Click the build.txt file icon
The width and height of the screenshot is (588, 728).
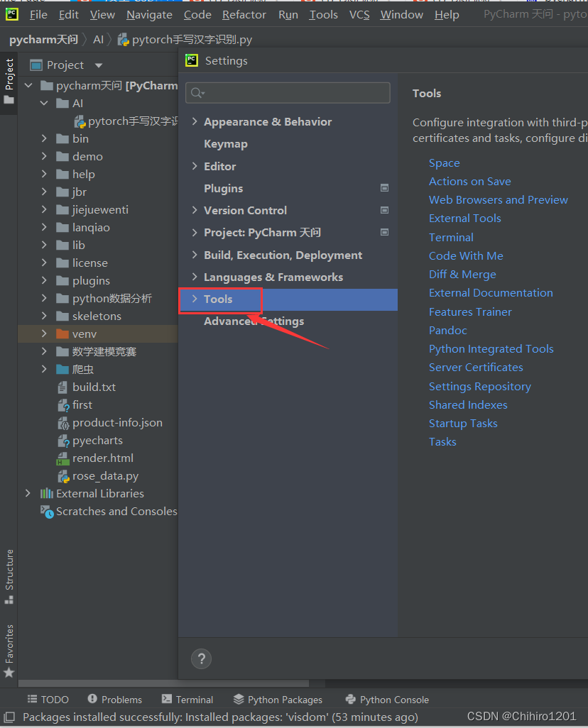[x=62, y=387]
